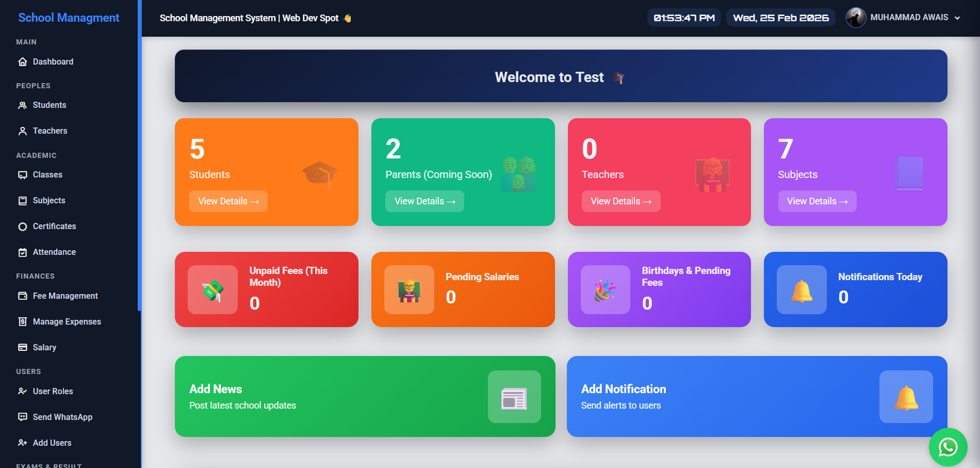The image size is (980, 468).
Task: Click the Add Users label in sidebar
Action: pyautogui.click(x=52, y=443)
